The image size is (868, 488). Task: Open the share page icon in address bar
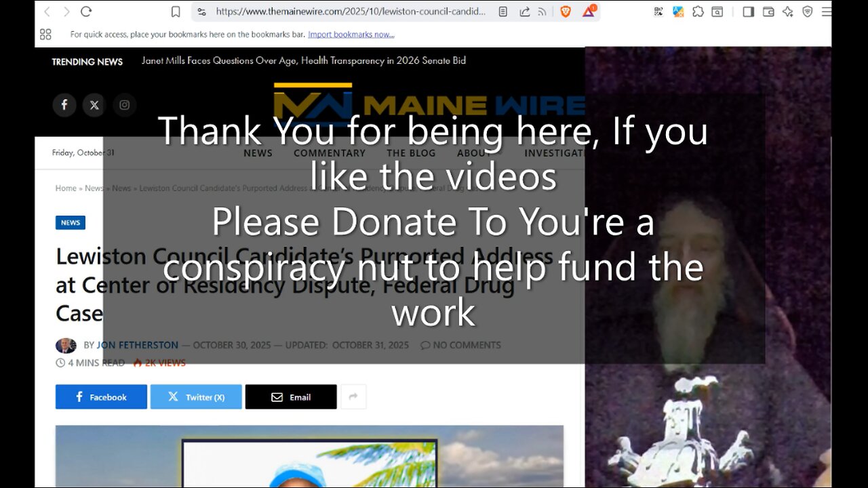(x=524, y=12)
